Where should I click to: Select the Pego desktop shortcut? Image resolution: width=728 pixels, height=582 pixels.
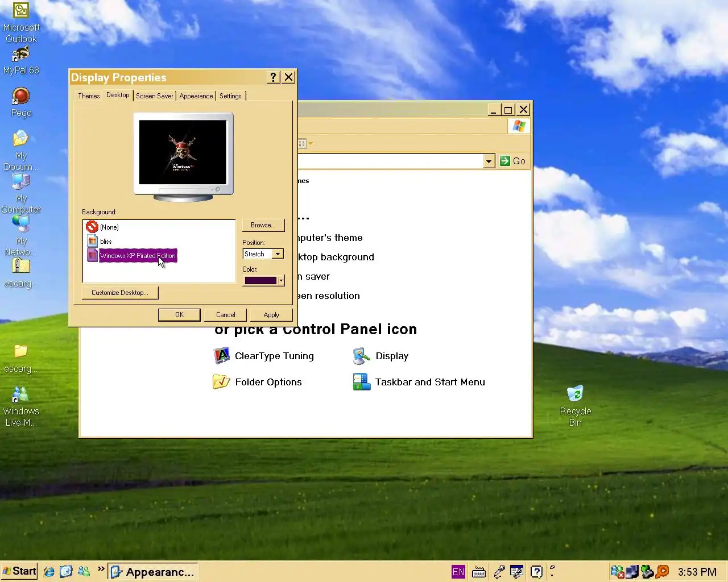(x=21, y=102)
